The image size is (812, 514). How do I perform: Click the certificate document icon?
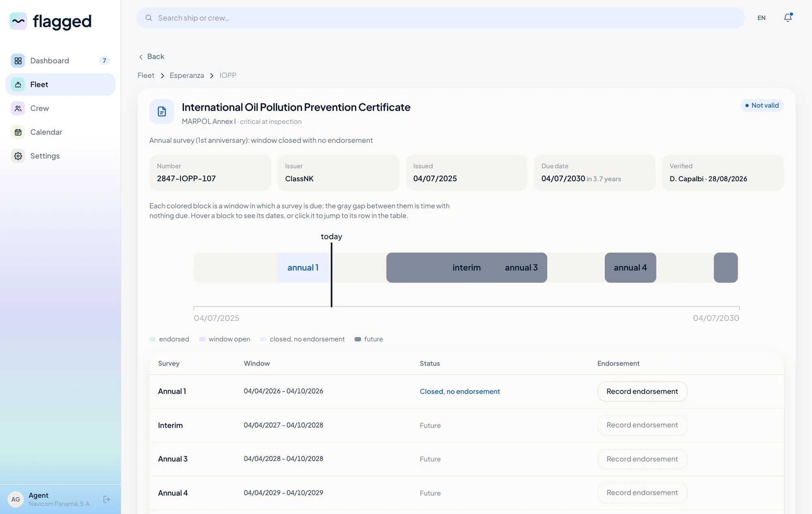pyautogui.click(x=162, y=112)
